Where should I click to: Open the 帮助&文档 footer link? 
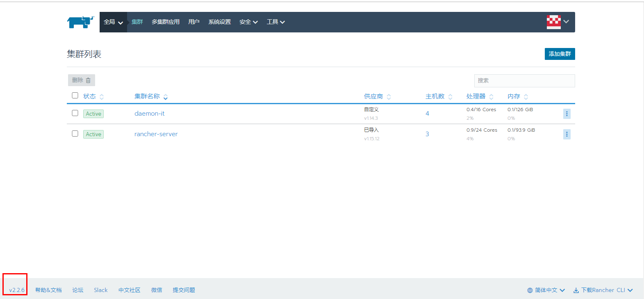tap(48, 290)
